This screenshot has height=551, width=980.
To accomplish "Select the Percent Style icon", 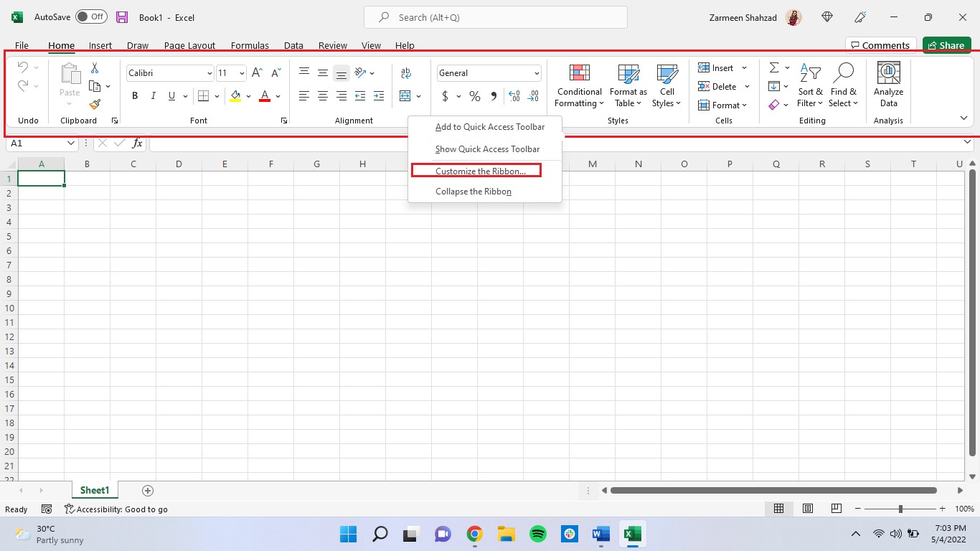I will click(x=474, y=95).
